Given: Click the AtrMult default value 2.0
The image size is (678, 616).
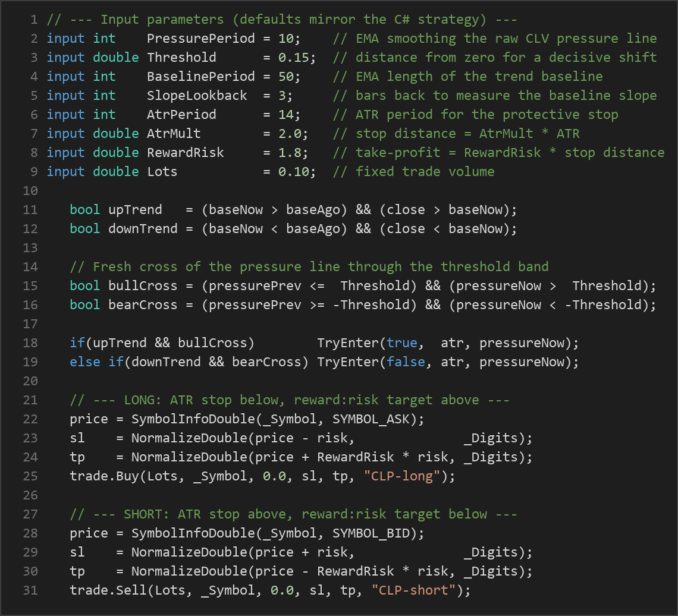Looking at the screenshot, I should tap(290, 134).
